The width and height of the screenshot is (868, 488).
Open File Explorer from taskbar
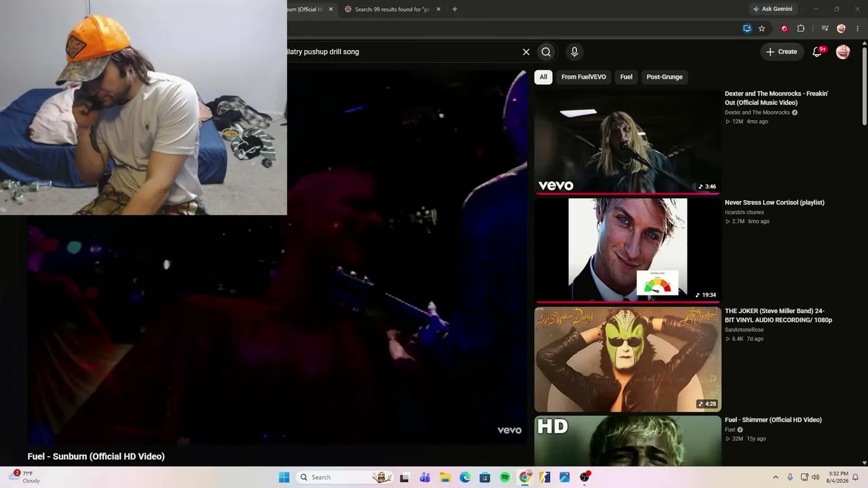tap(445, 477)
